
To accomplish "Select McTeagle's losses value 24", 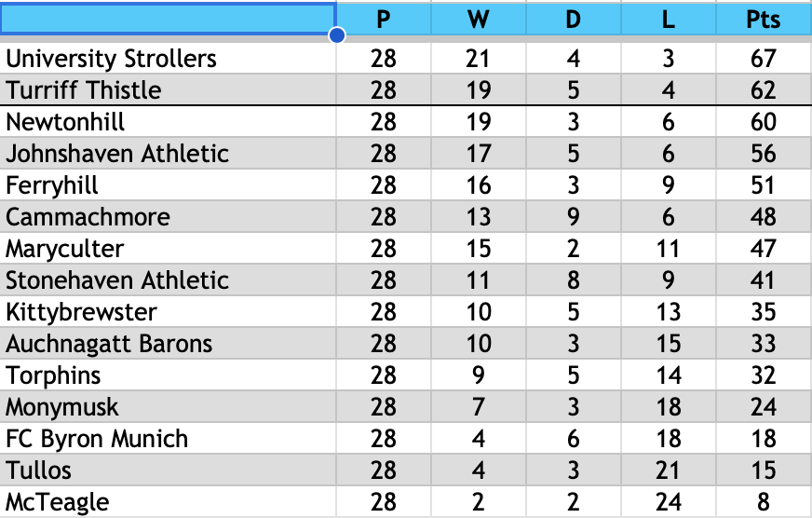I will 668,502.
